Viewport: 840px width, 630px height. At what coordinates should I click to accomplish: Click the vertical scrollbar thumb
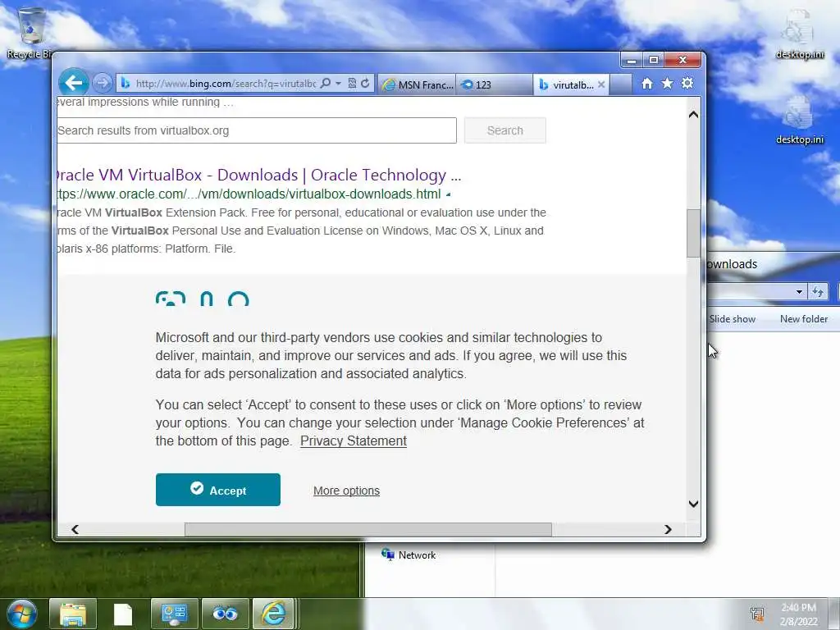[x=693, y=233]
